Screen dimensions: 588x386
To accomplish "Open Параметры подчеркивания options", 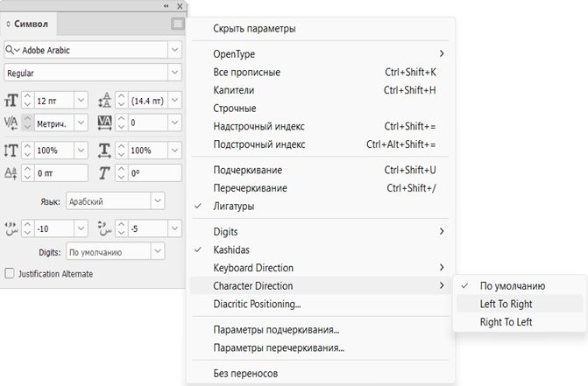I will (320, 329).
